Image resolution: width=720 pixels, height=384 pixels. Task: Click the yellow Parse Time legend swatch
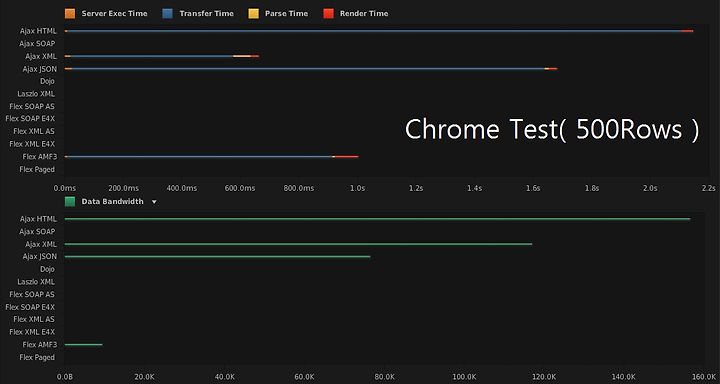[x=253, y=14]
